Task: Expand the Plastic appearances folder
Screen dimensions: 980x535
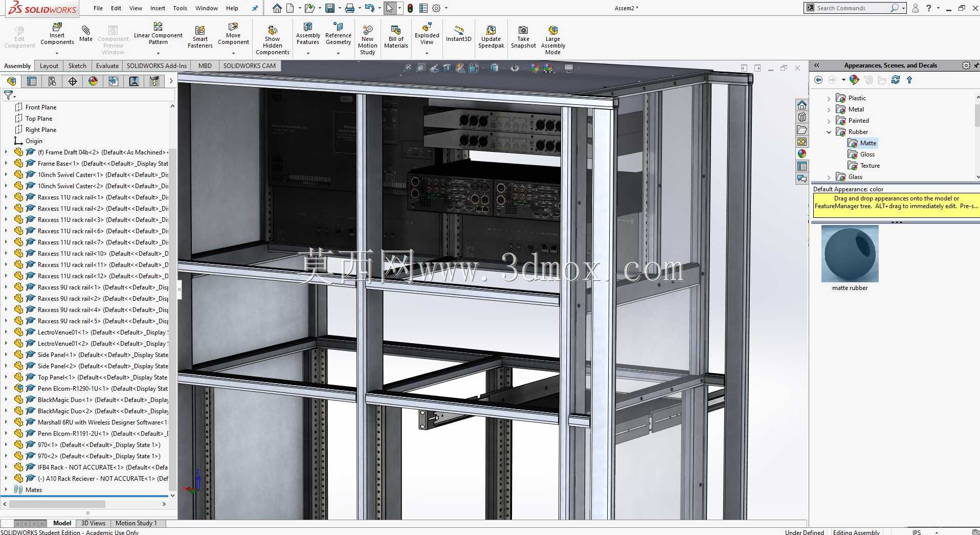Action: pyautogui.click(x=829, y=98)
